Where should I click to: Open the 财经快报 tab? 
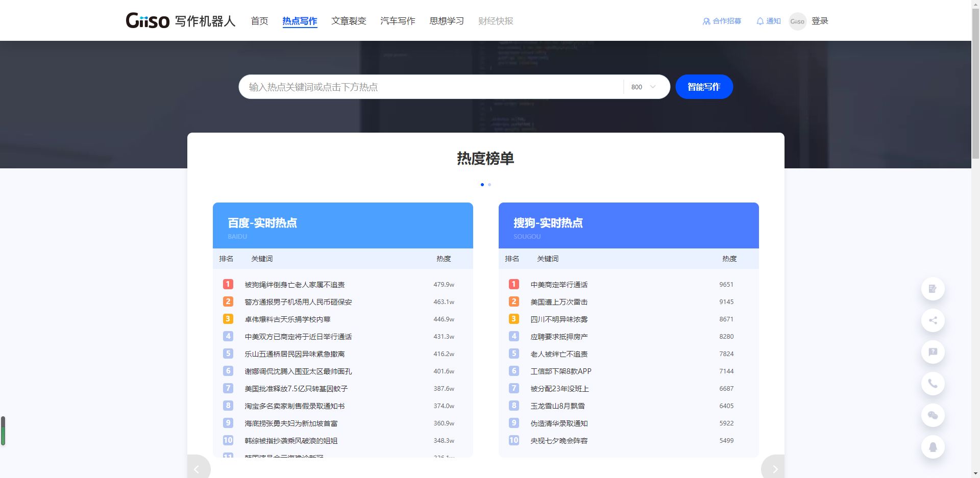[496, 21]
